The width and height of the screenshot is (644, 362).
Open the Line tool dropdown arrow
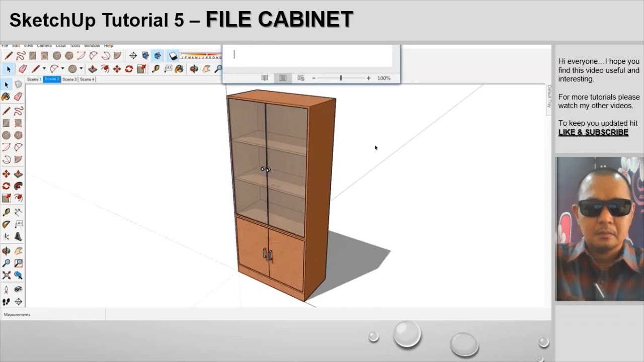point(44,69)
